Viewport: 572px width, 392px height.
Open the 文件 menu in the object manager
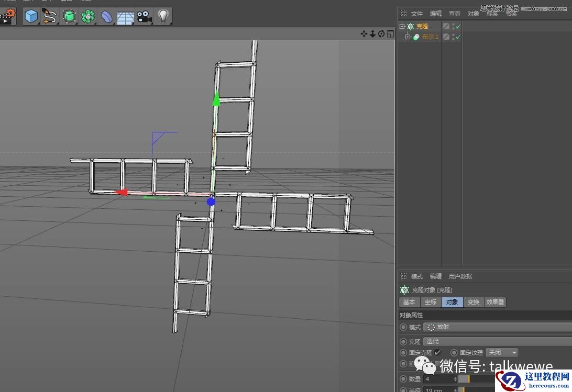click(417, 13)
